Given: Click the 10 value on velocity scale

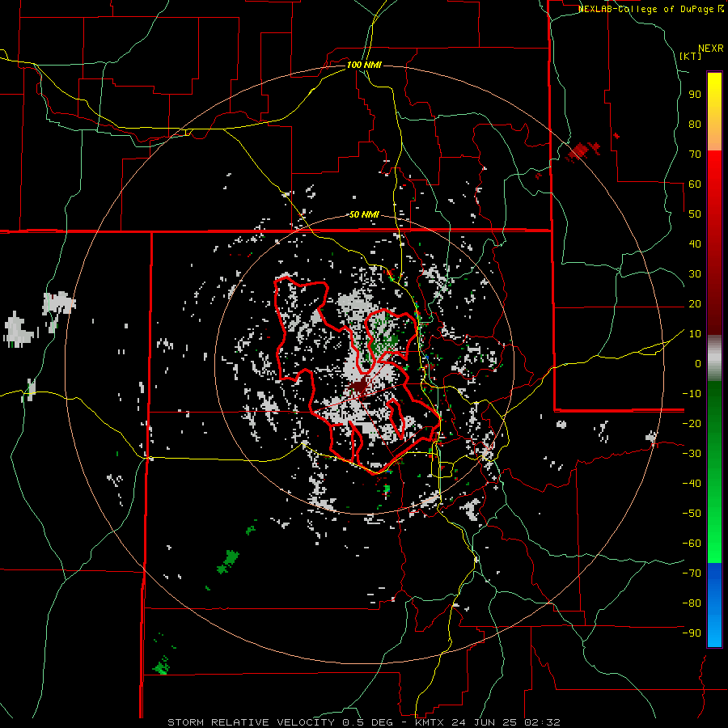Looking at the screenshot, I should point(695,334).
